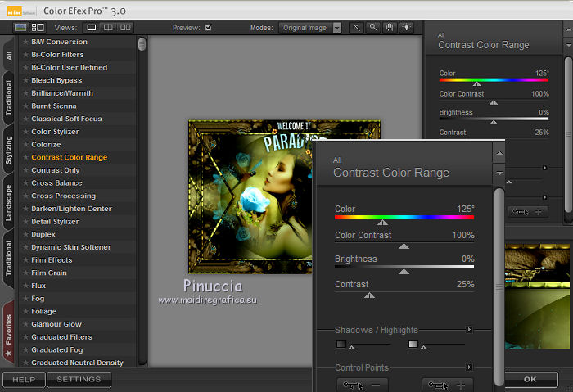Expand the Control Points section
The height and width of the screenshot is (392, 573).
[x=469, y=367]
